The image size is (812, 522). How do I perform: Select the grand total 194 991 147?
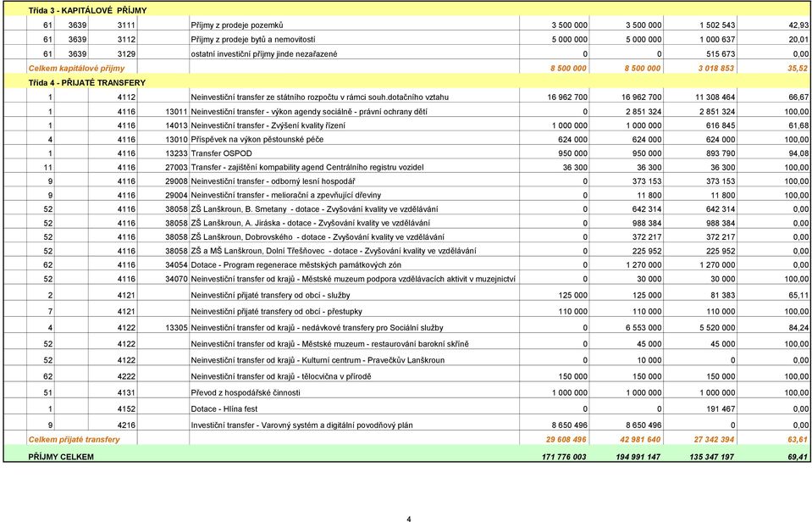pyautogui.click(x=638, y=458)
